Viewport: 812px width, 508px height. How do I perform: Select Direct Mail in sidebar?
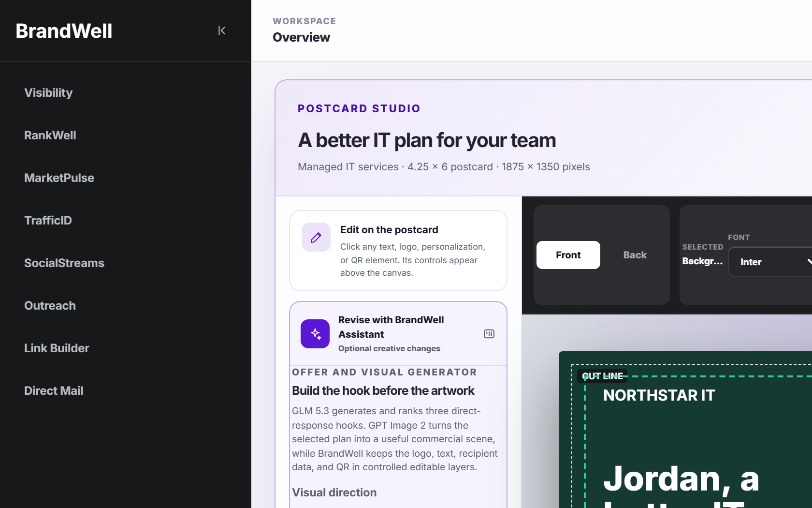(x=54, y=391)
